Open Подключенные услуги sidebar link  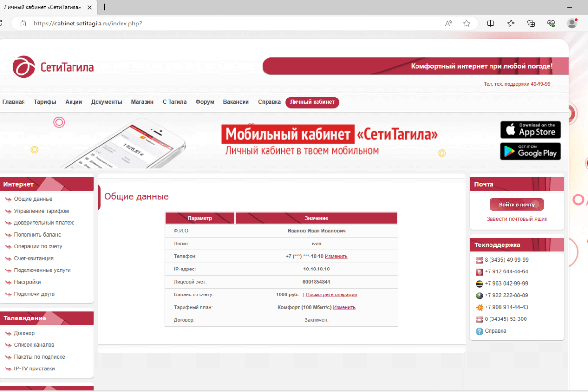point(42,270)
